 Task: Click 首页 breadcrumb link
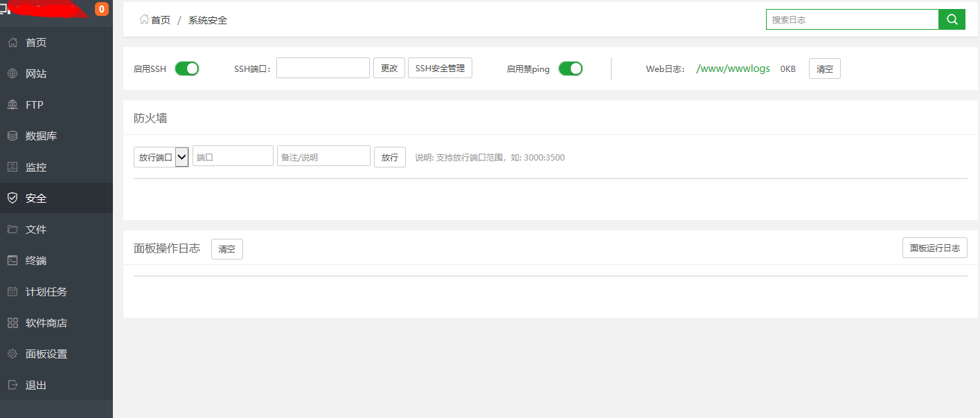[x=161, y=20]
